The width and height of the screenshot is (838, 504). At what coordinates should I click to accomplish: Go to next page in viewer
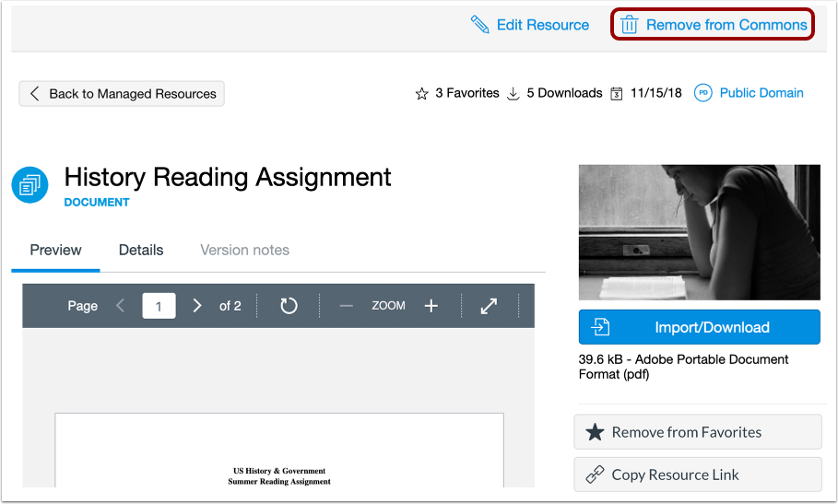click(x=197, y=305)
